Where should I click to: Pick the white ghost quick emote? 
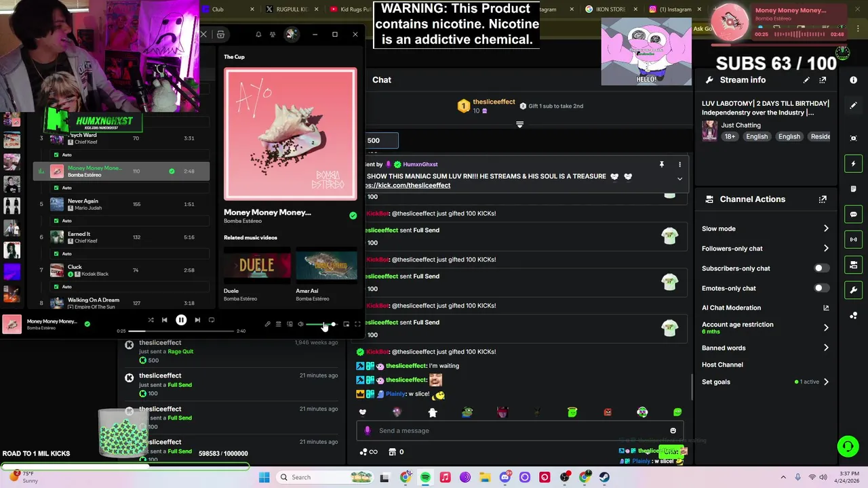[433, 412]
